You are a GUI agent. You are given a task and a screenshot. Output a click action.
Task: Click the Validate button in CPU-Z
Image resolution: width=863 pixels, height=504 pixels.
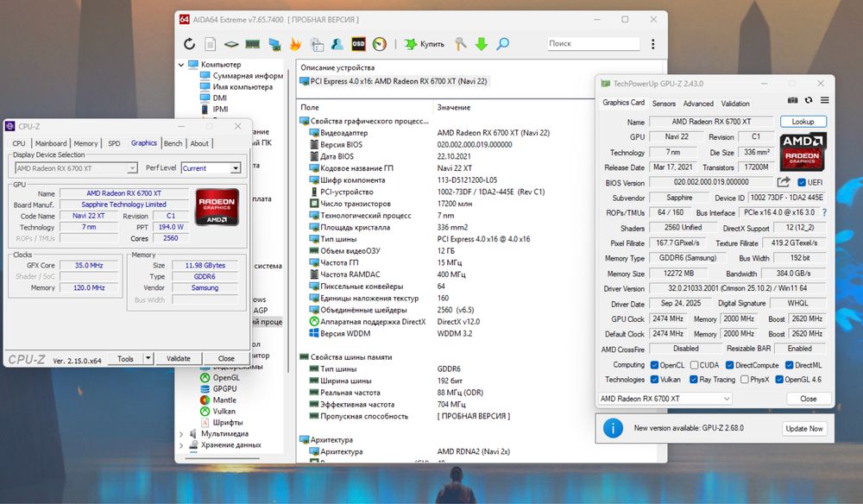(x=179, y=358)
